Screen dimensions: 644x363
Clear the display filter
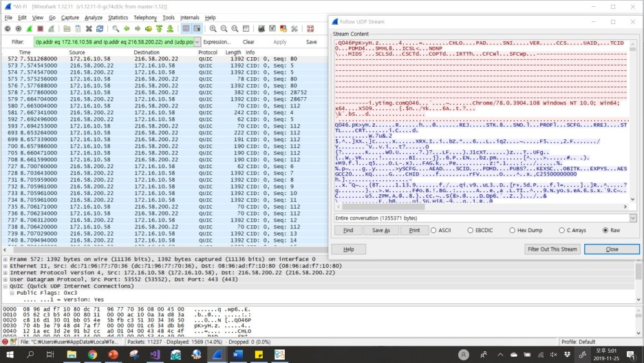(248, 42)
